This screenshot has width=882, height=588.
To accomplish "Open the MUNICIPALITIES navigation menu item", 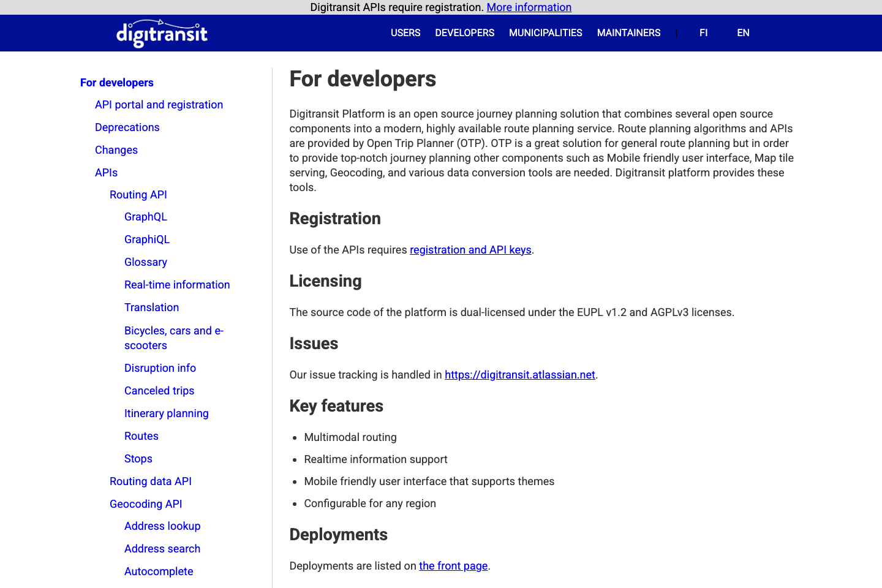I will click(545, 32).
